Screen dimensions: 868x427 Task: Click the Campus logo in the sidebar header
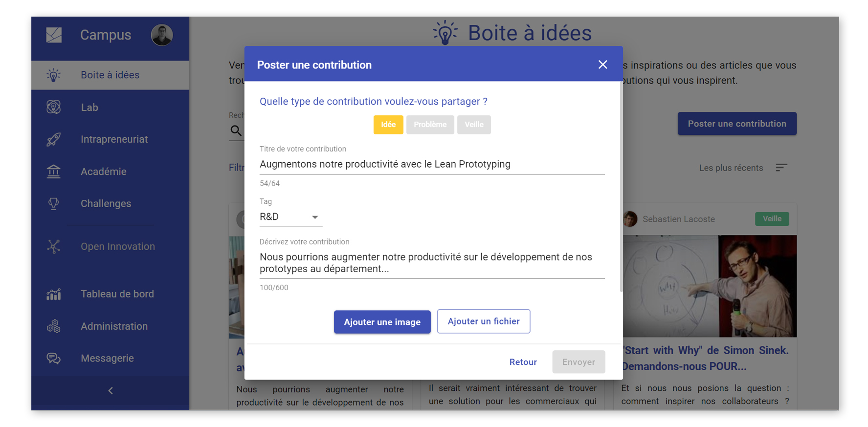54,35
